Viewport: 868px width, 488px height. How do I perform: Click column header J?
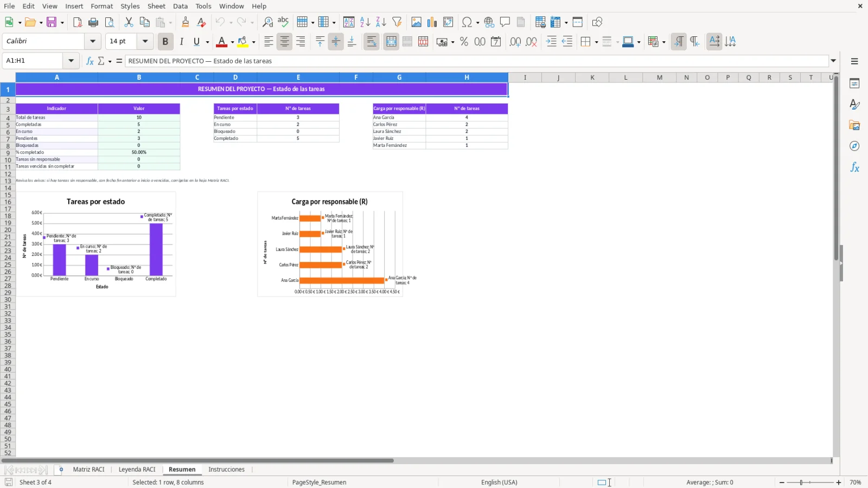pos(558,78)
